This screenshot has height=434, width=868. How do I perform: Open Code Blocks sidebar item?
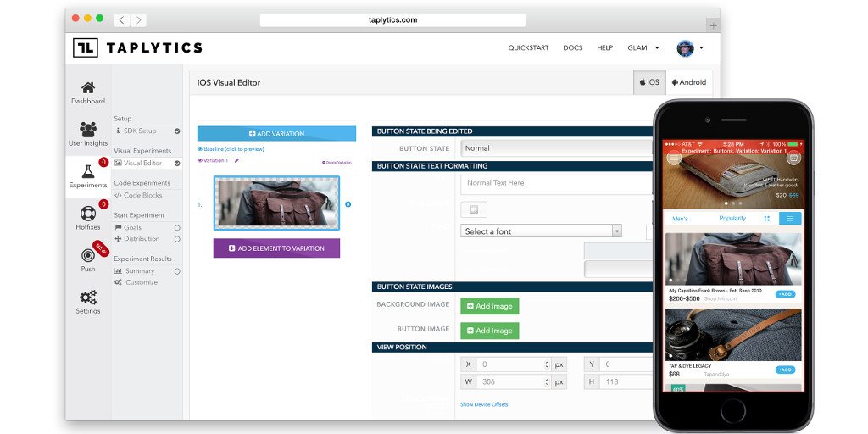coord(138,196)
